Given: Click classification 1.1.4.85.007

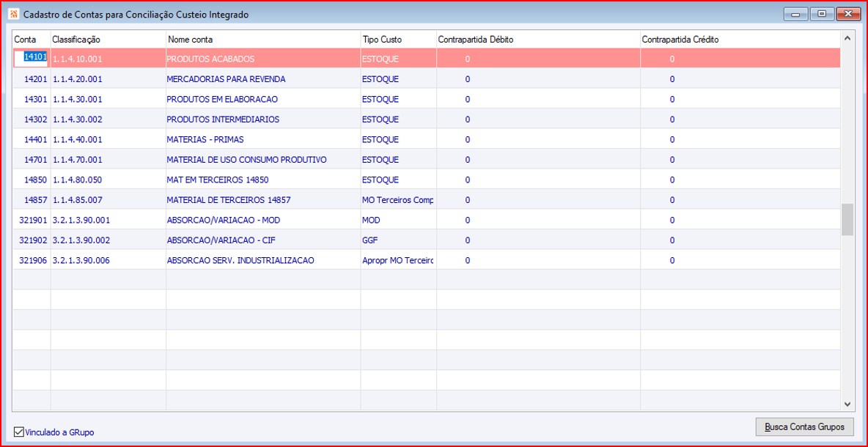Looking at the screenshot, I should (x=78, y=200).
